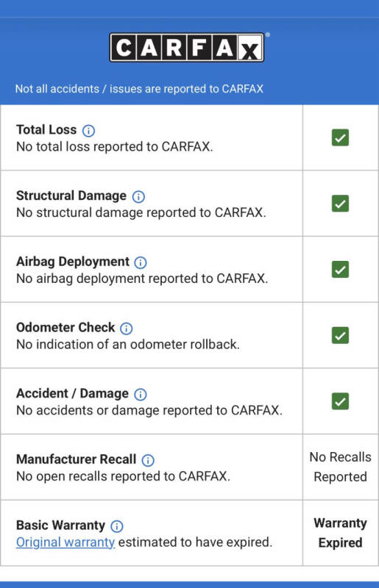The image size is (379, 588).
Task: Show the Manufacturer Recall info tooltip
Action: (x=148, y=460)
